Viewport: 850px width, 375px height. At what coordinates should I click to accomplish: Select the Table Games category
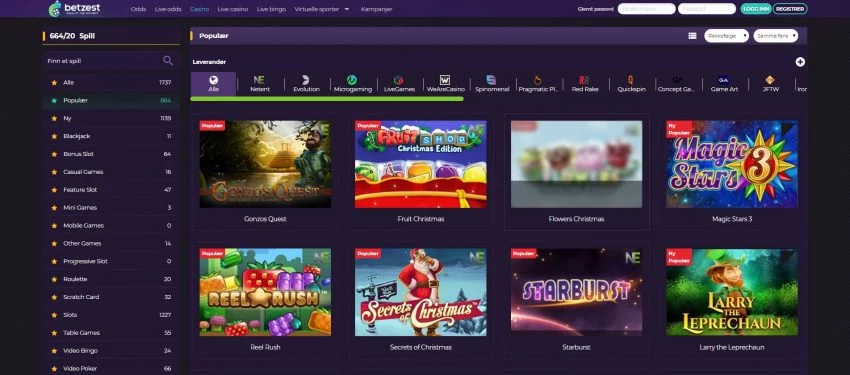111,333
